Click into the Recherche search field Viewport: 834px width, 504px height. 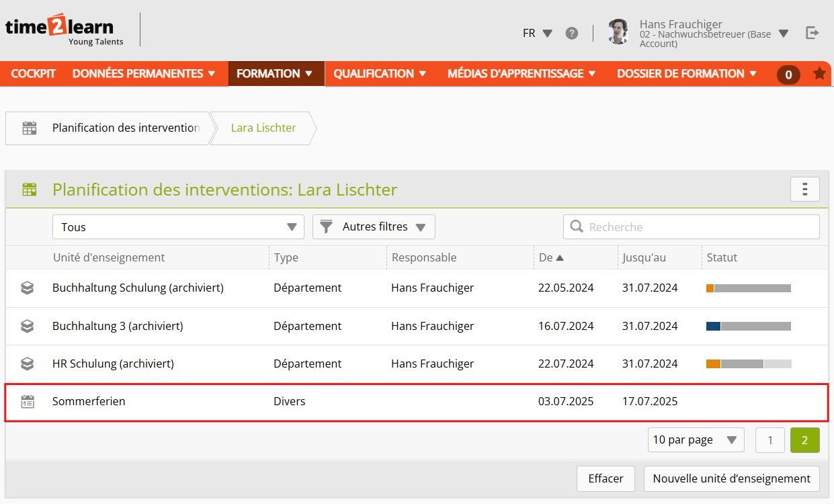pos(699,227)
